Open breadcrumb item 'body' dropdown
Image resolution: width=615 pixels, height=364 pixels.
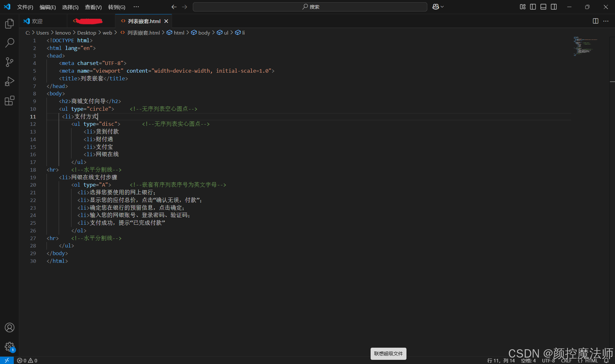click(x=204, y=32)
